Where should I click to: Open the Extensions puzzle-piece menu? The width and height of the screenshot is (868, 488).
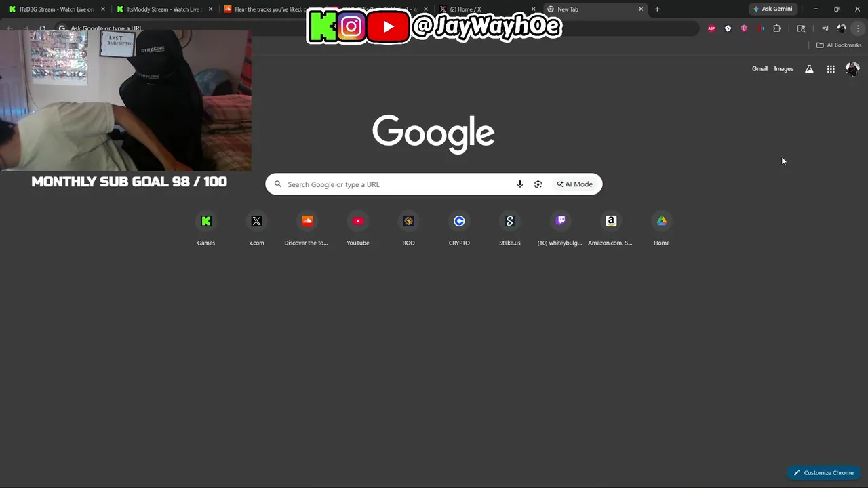tap(777, 28)
